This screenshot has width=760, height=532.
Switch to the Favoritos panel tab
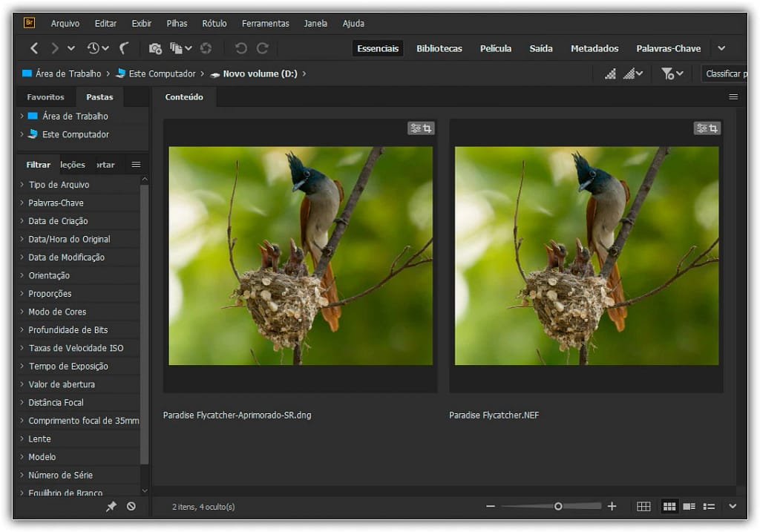45,97
